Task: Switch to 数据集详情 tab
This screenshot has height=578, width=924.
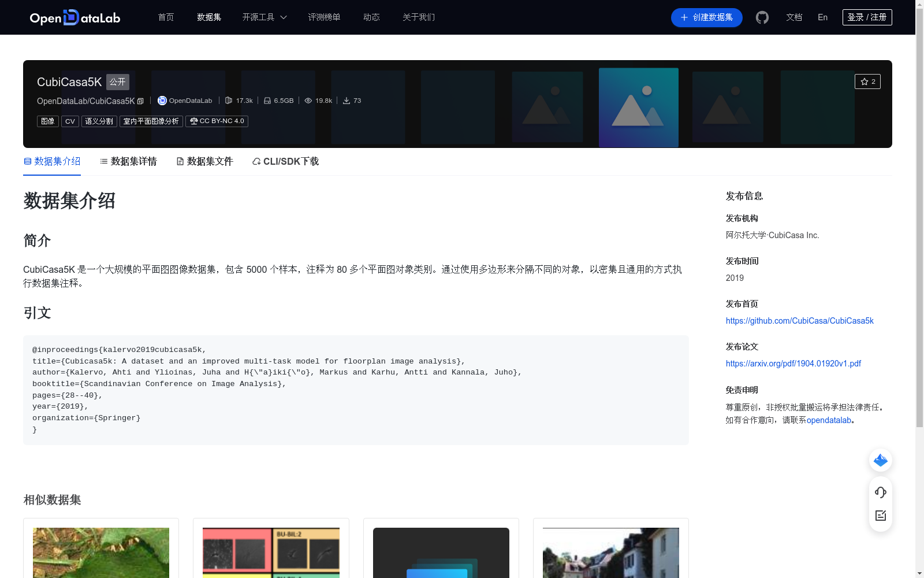Action: pyautogui.click(x=128, y=161)
